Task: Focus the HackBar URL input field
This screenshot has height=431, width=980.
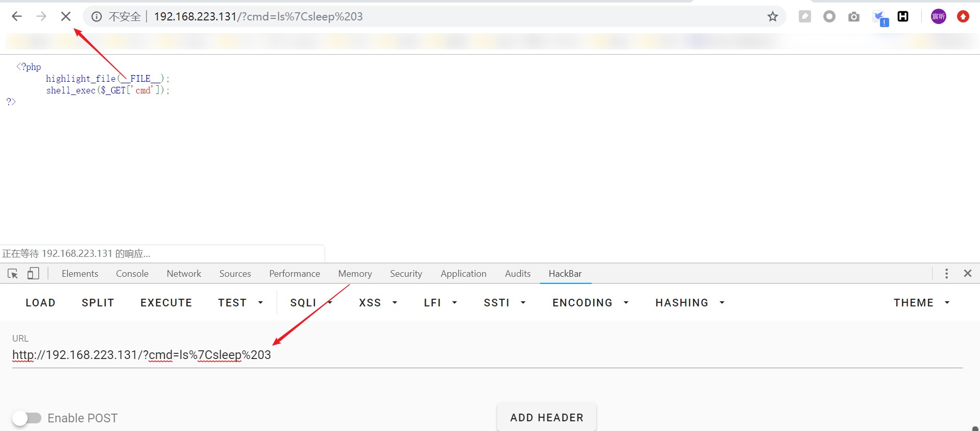Action: tap(487, 355)
